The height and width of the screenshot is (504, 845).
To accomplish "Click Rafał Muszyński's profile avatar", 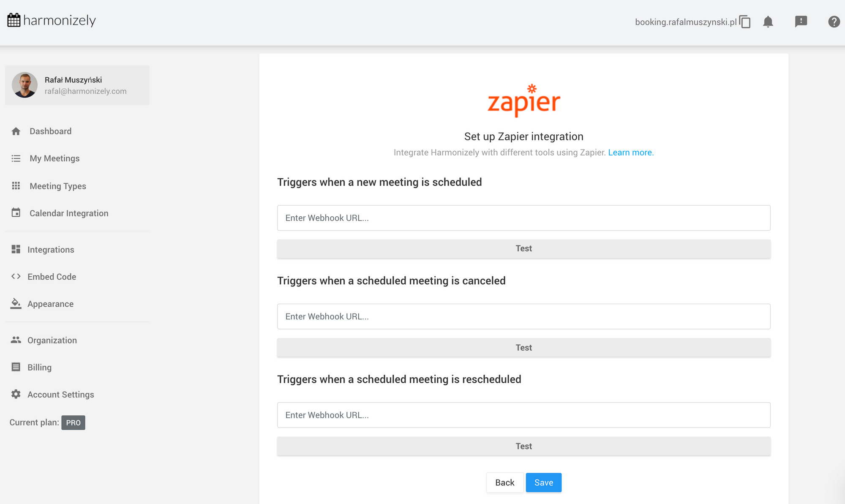I will [x=25, y=85].
